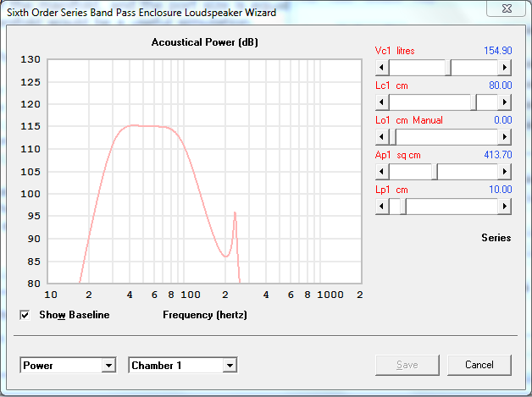Click the Lo1 value 0.00

[503, 120]
